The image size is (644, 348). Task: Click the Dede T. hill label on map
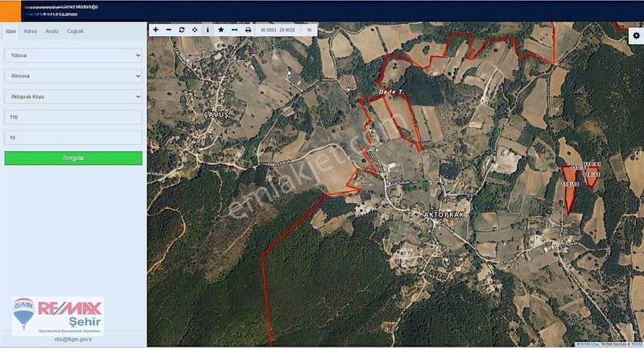pos(391,92)
